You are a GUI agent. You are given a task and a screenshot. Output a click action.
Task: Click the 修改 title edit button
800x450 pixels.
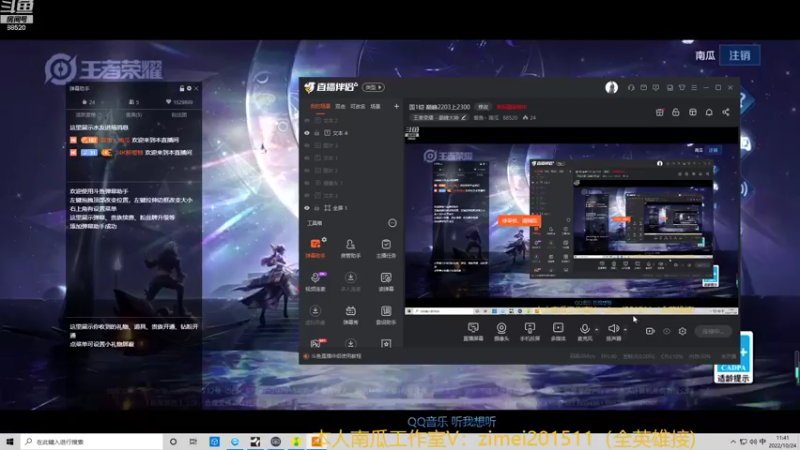pyautogui.click(x=483, y=107)
